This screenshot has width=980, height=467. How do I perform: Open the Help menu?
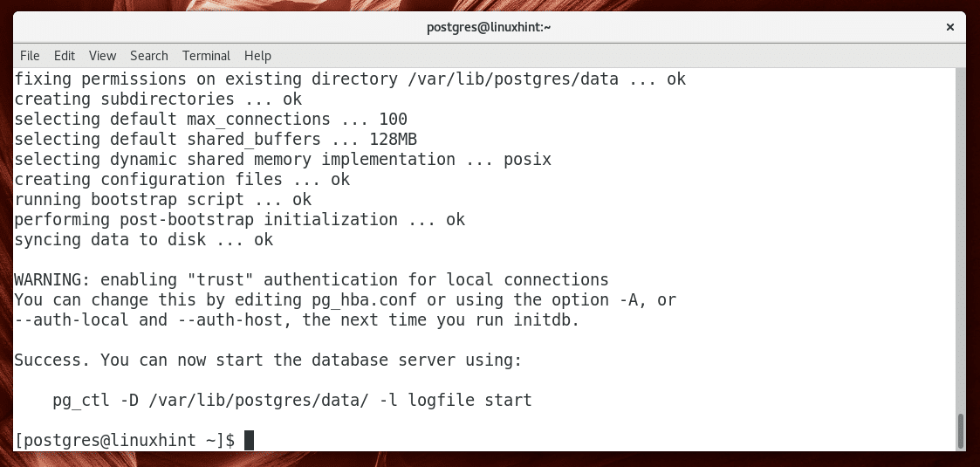click(258, 56)
